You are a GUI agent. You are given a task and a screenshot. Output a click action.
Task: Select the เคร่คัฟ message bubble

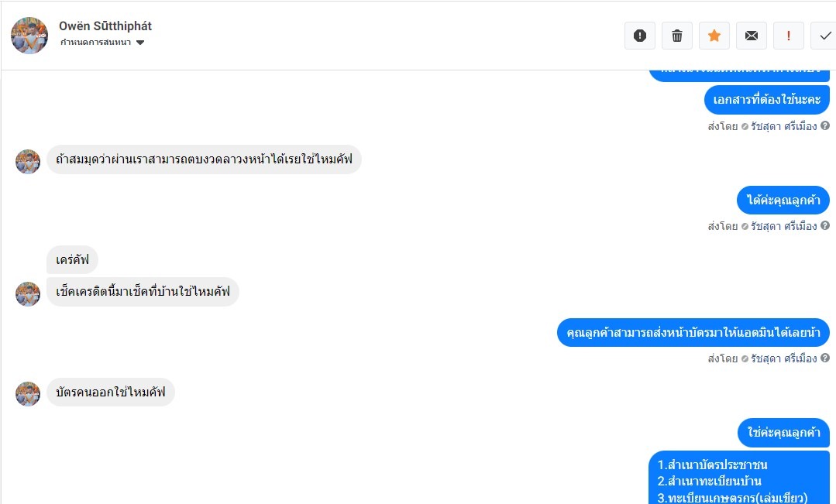[x=73, y=260]
